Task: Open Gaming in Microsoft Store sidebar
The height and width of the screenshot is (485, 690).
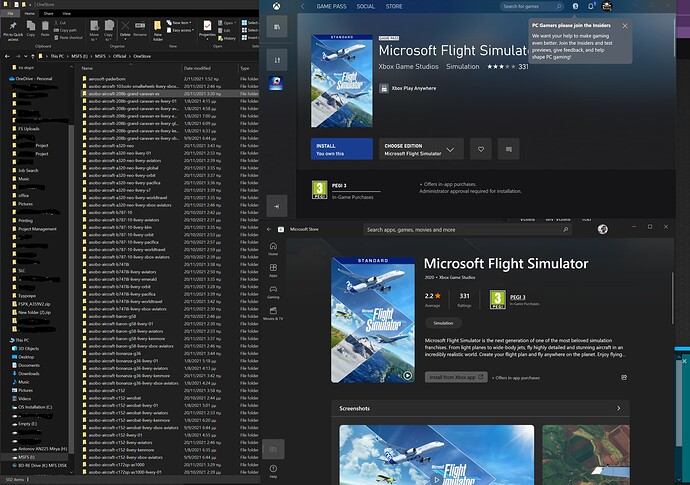Action: [273, 292]
